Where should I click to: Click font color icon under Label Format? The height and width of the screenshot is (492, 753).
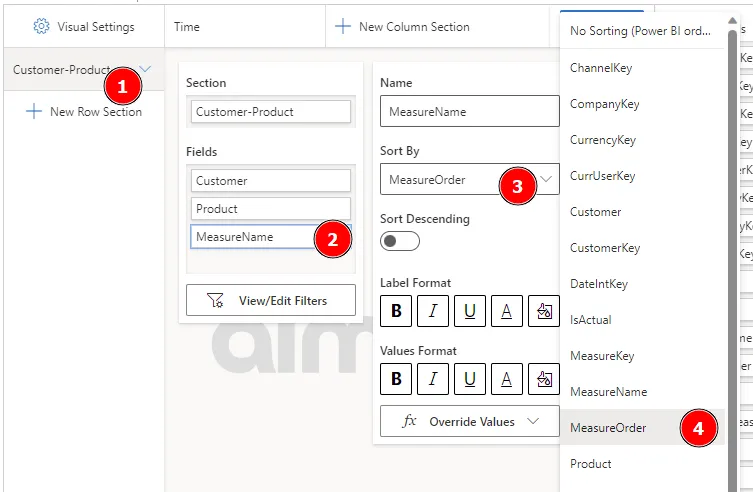506,311
